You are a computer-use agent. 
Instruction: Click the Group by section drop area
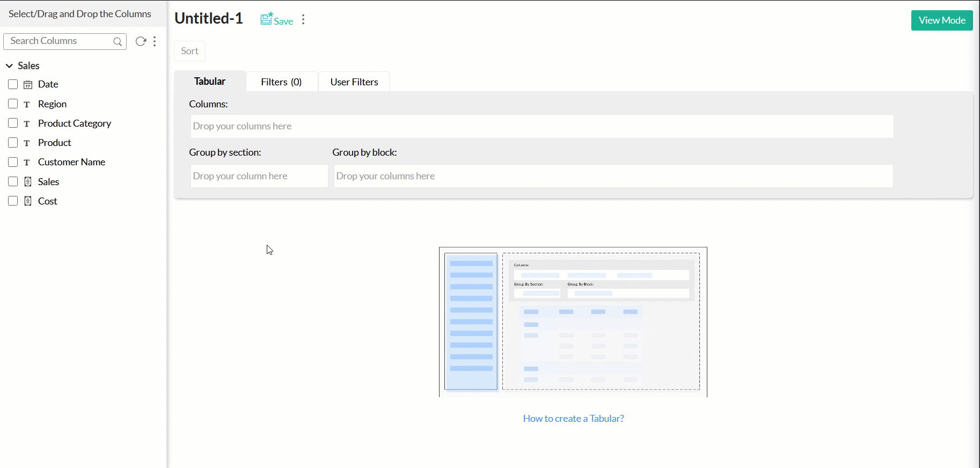[x=259, y=176]
